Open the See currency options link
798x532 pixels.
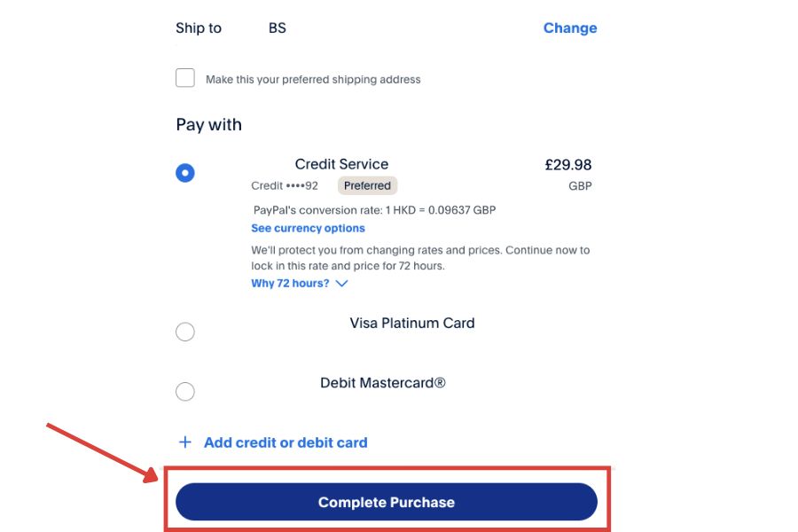(x=308, y=228)
